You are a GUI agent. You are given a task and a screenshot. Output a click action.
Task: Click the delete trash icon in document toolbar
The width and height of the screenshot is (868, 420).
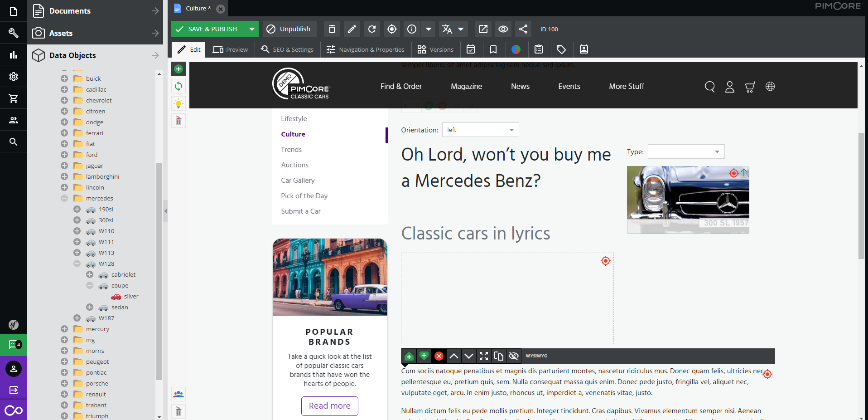click(x=332, y=29)
